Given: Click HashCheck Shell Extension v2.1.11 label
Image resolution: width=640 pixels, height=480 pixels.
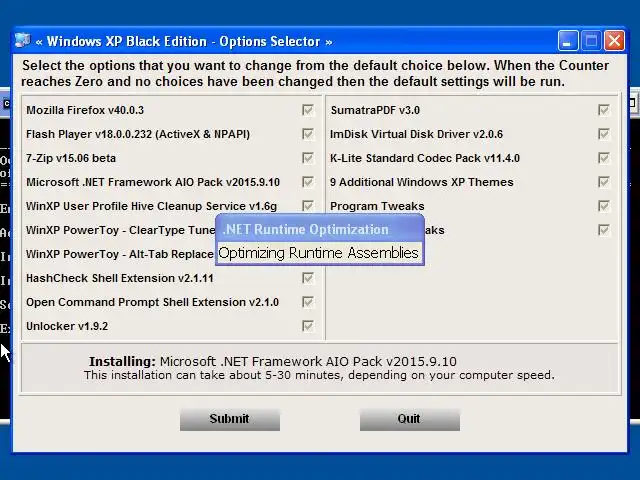Looking at the screenshot, I should click(120, 278).
